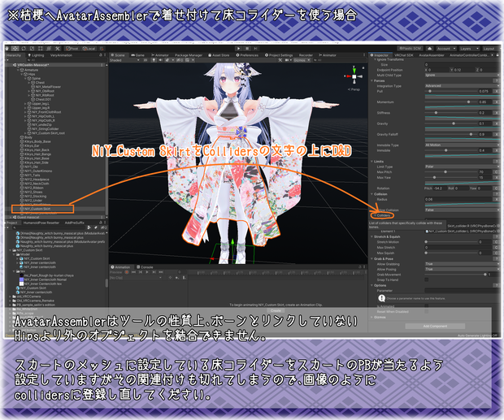
Task: Open the cloud services icon
Action: [429, 49]
